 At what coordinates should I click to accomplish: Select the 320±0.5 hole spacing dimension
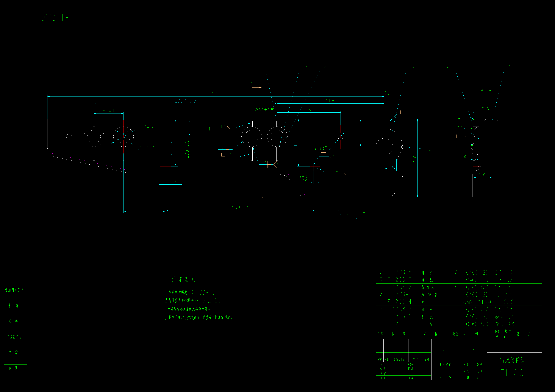tap(109, 111)
